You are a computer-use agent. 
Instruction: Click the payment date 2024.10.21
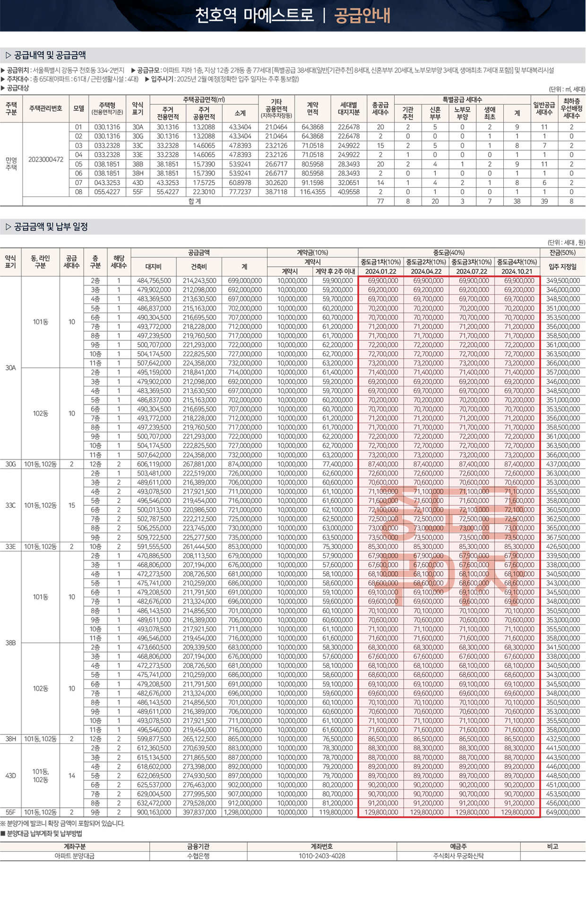[x=517, y=271]
